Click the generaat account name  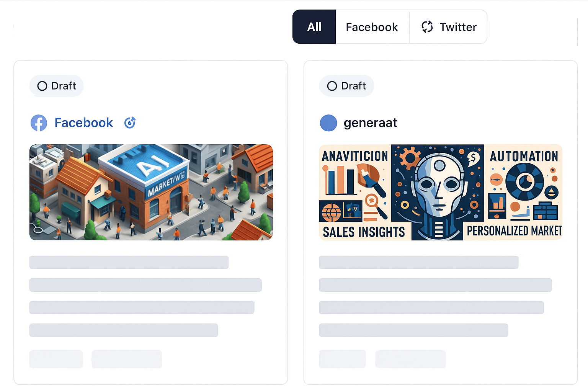click(x=370, y=123)
